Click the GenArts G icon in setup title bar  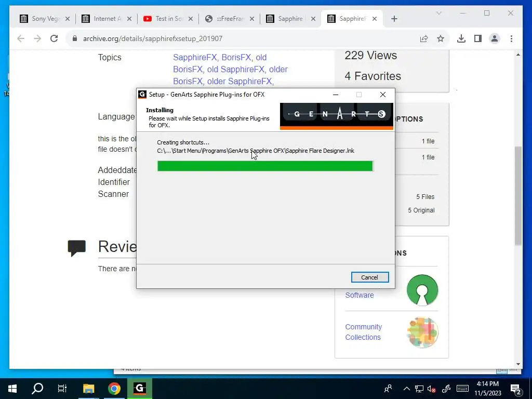click(142, 95)
